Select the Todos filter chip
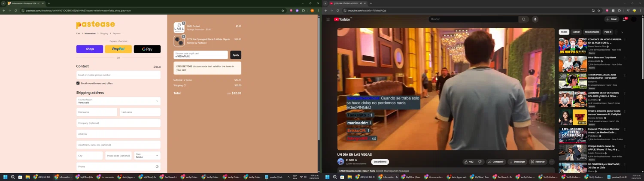The height and width of the screenshot is (181, 644). [564, 32]
